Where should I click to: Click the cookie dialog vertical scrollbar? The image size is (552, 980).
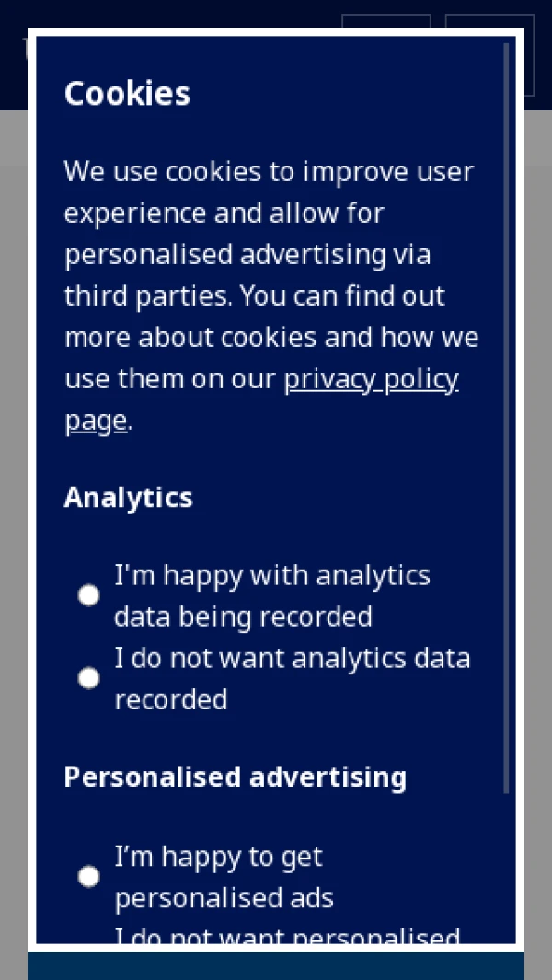click(506, 418)
